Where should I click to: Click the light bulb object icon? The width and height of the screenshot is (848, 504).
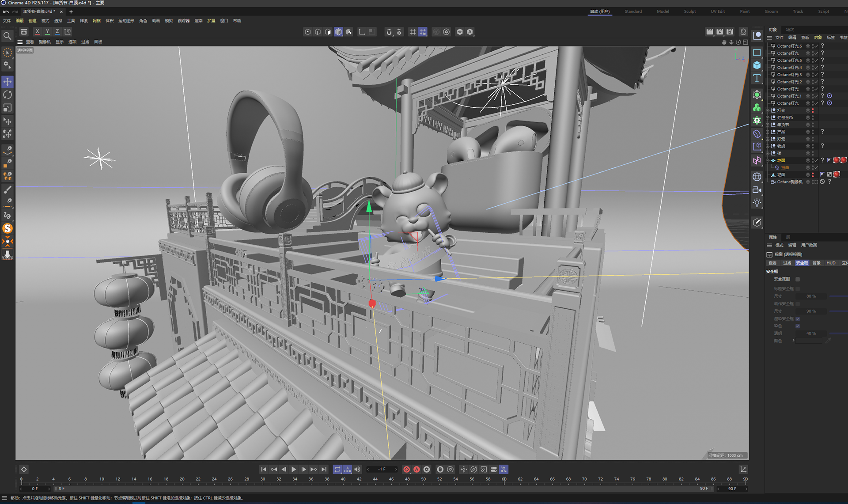click(757, 203)
